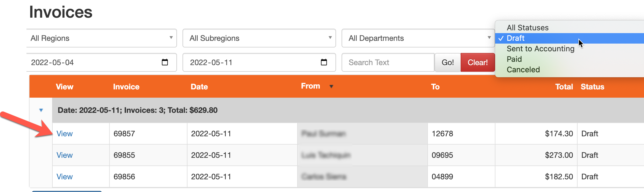Select All Statuses option
The image size is (644, 192).
pos(527,28)
